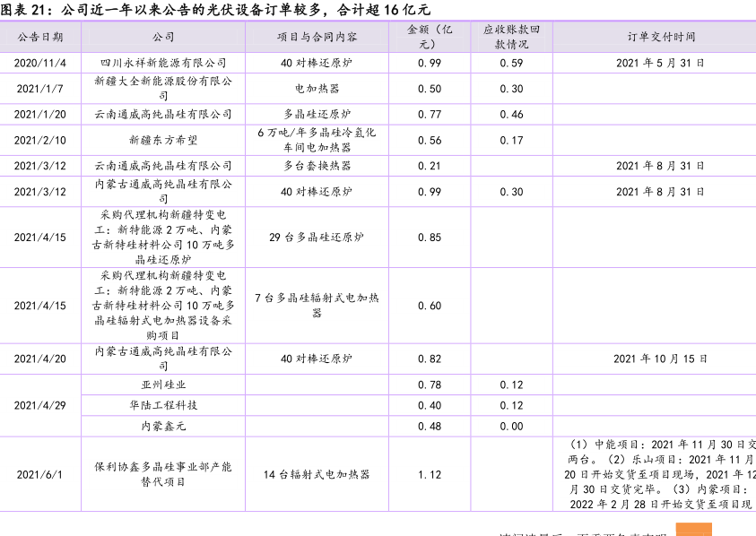Click the 29 台多晶硅还原炉 cell
This screenshot has height=536, width=756.
317,238
